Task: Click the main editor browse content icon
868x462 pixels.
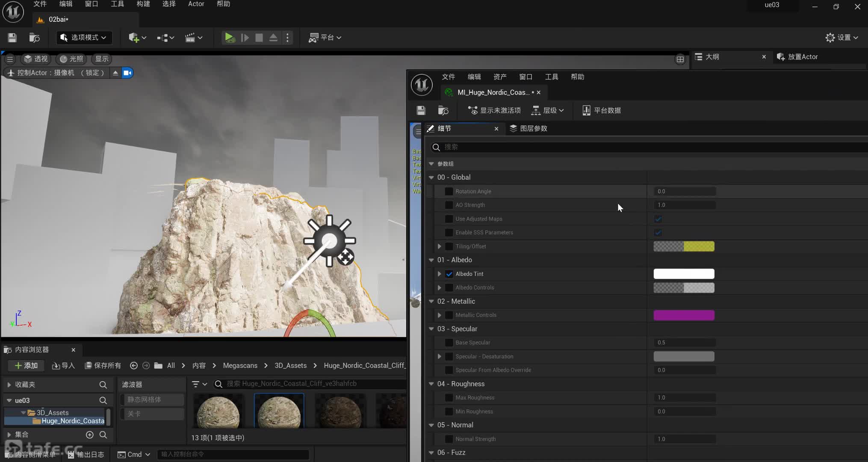Action: (x=34, y=38)
